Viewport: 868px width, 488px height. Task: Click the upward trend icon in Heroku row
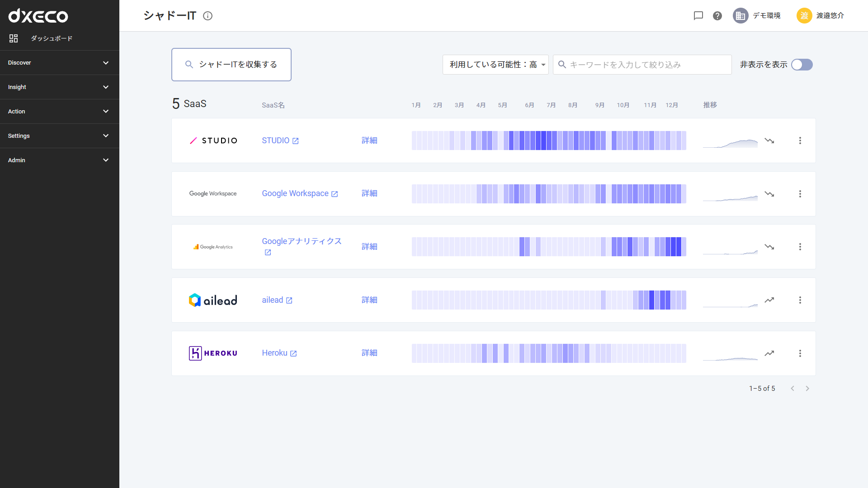coord(769,353)
